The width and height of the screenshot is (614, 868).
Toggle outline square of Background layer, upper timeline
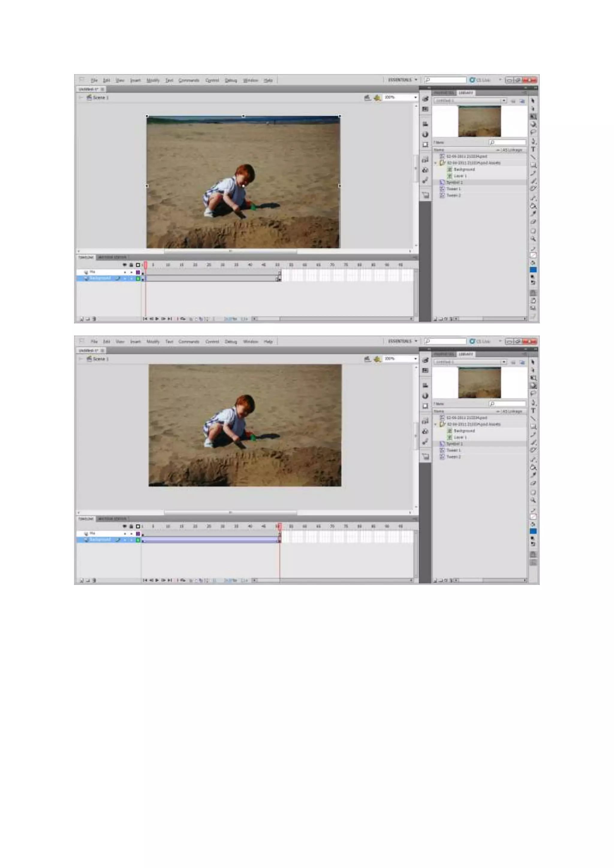coord(138,279)
